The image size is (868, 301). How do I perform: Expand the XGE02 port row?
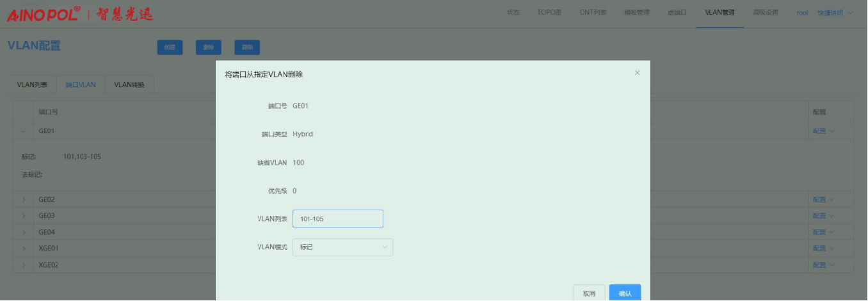pos(24,265)
